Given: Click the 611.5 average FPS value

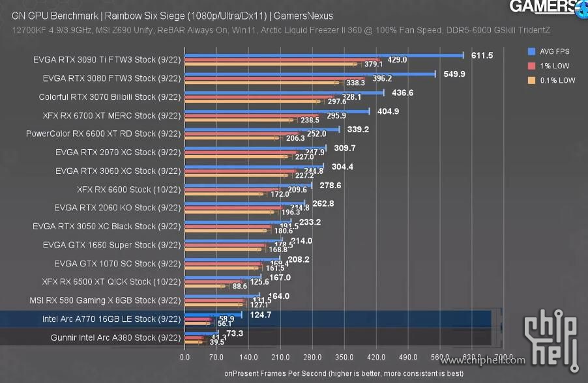Looking at the screenshot, I should coord(482,55).
